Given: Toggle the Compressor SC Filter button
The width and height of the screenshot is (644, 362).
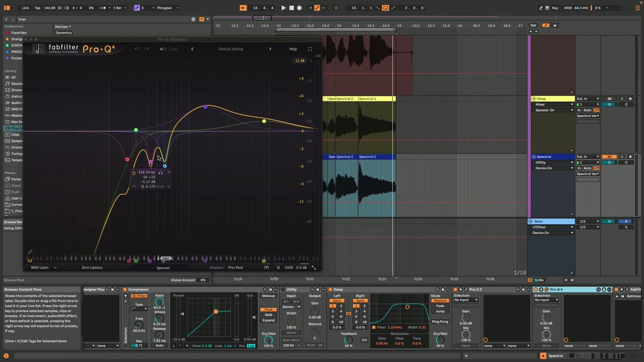Looking at the screenshot, I should (139, 295).
